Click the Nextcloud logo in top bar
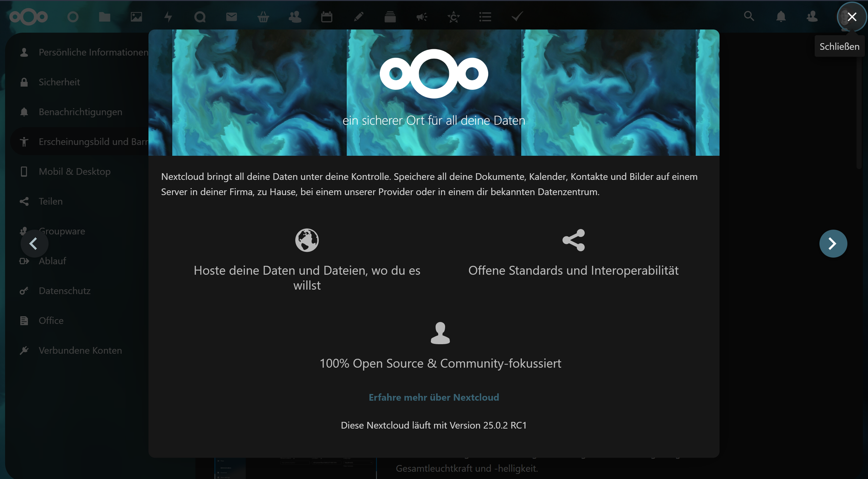The height and width of the screenshot is (479, 868). [x=29, y=16]
